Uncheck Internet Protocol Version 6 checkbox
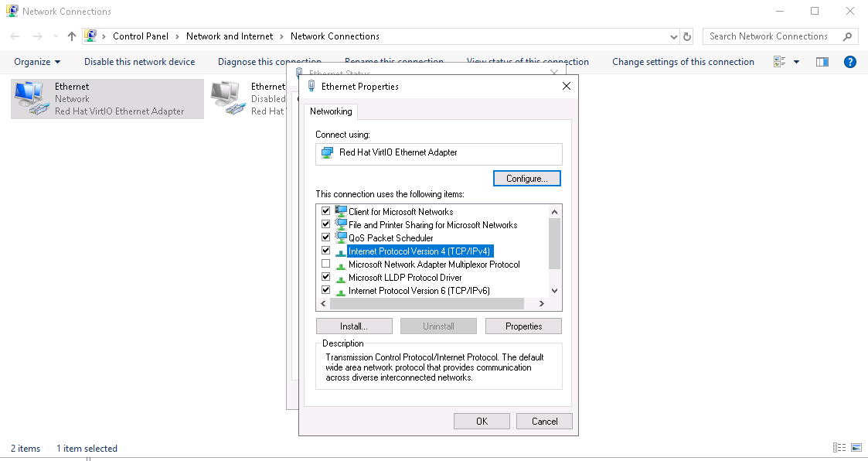 coord(325,290)
